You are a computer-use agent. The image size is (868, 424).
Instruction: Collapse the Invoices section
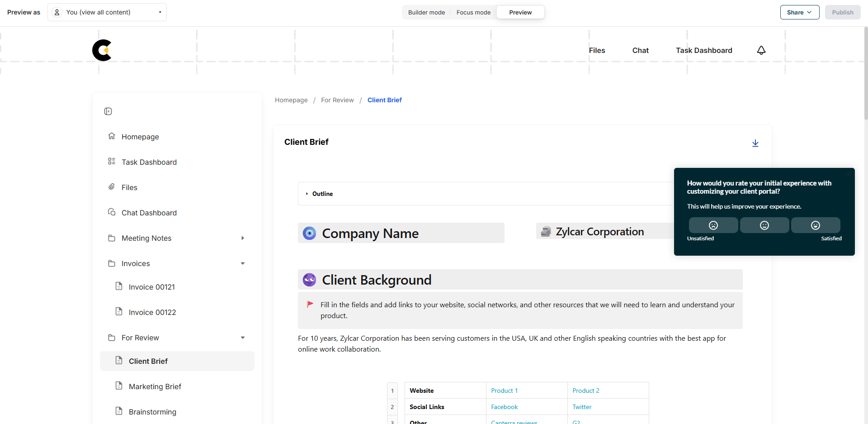[x=243, y=263]
